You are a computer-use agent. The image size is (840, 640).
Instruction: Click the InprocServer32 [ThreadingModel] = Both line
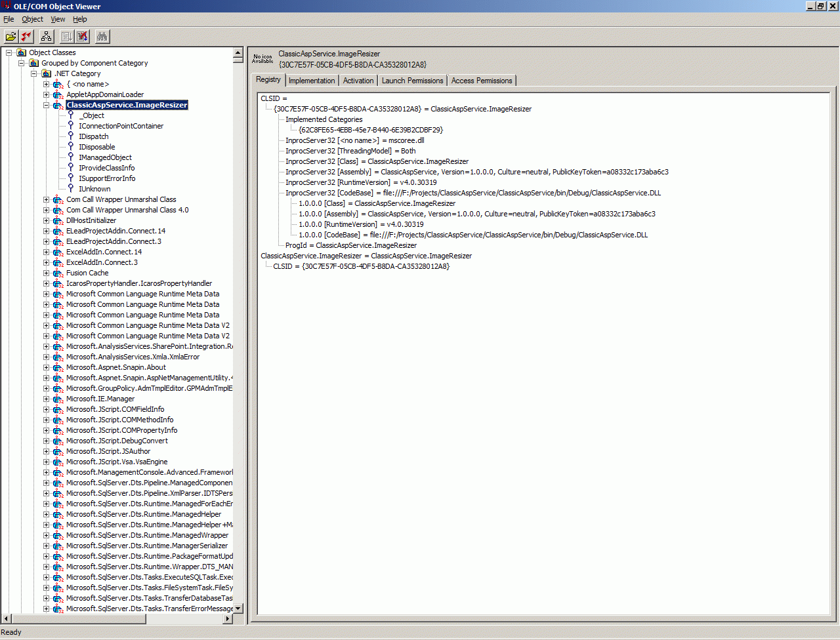[x=350, y=151]
